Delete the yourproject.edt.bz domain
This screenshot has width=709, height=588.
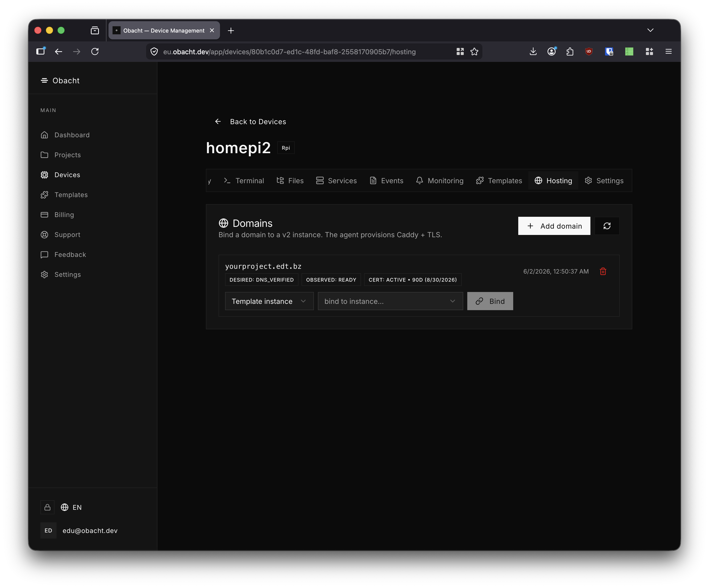603,271
